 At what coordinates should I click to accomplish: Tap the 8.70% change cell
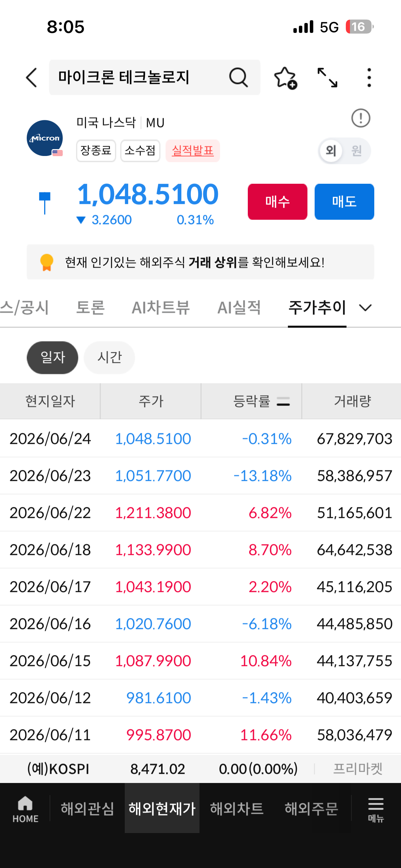tap(270, 550)
